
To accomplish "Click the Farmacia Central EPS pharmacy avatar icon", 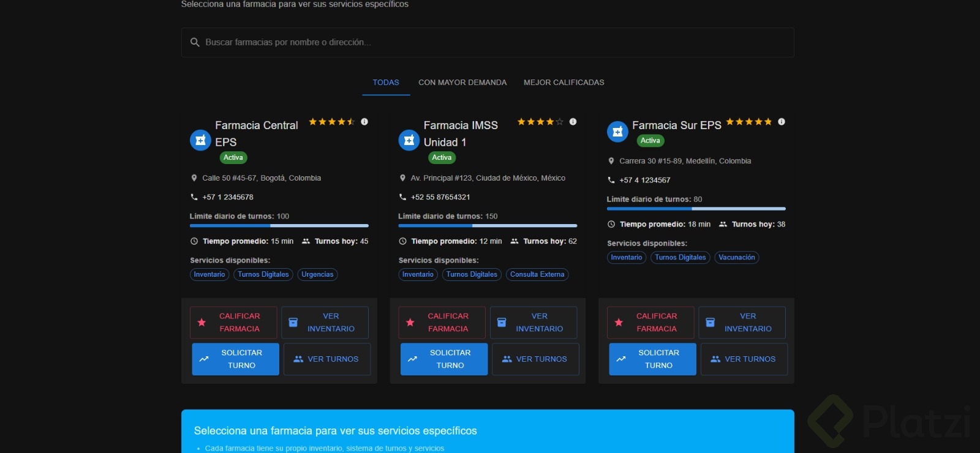I will tap(200, 140).
